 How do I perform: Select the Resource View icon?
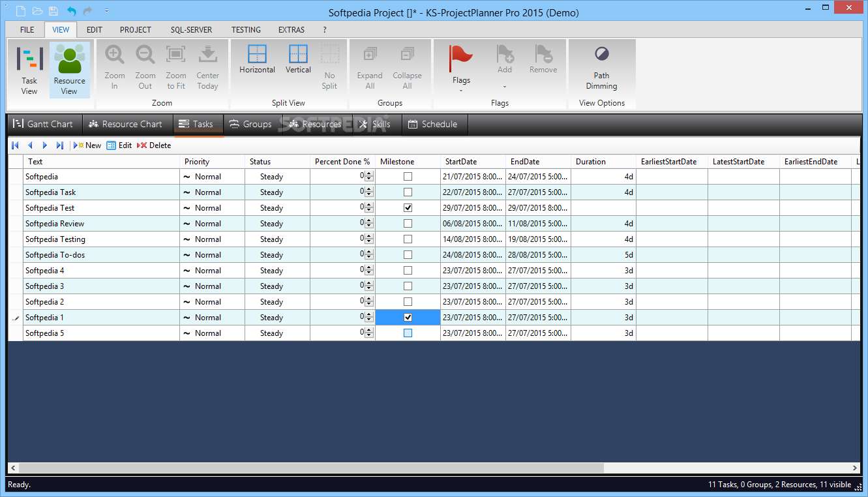[x=69, y=70]
